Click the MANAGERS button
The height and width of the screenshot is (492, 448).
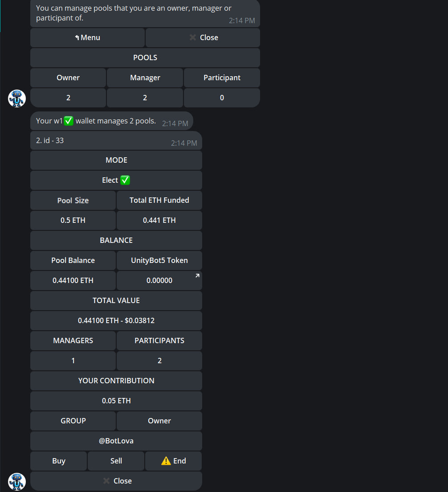point(73,341)
